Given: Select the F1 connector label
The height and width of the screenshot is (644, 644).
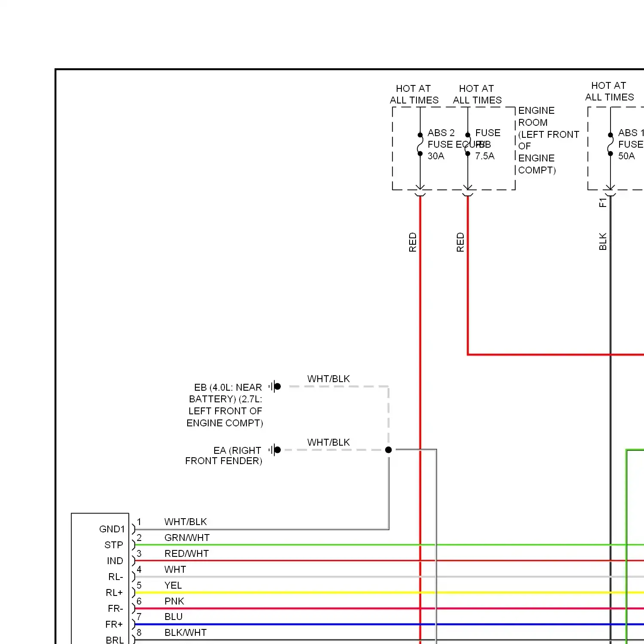Looking at the screenshot, I should (603, 202).
